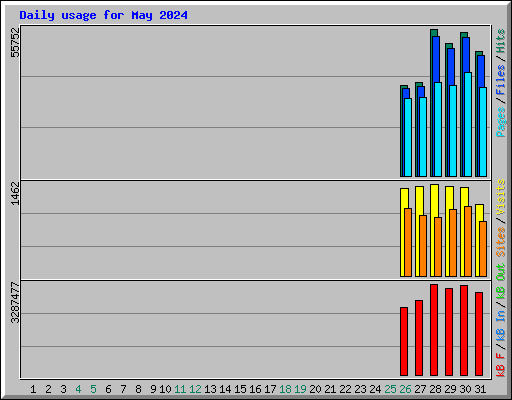Viewport: 512px width, 400px height.
Task: Select green weekend day 11 label
Action: pyautogui.click(x=180, y=389)
